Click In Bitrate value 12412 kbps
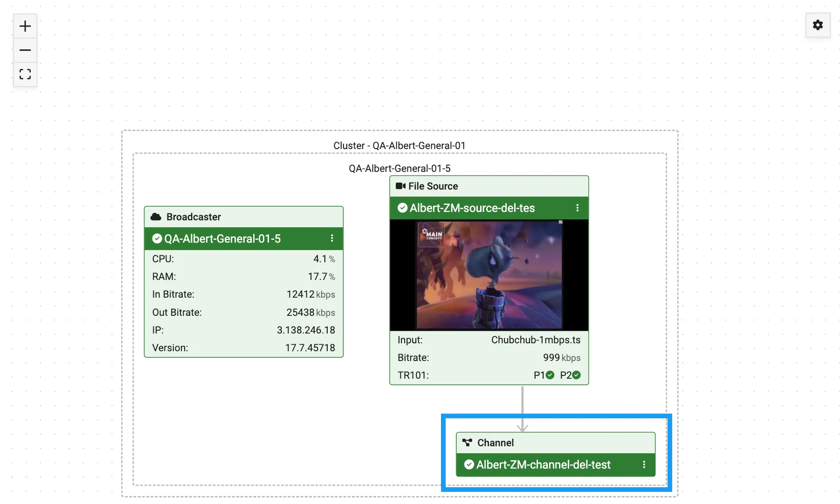 310,294
